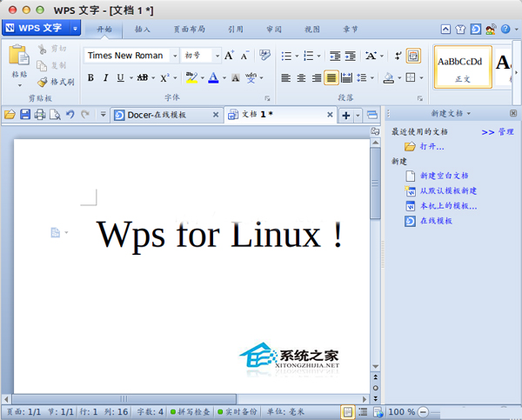
Task: Click the borders icon
Action: [x=411, y=78]
